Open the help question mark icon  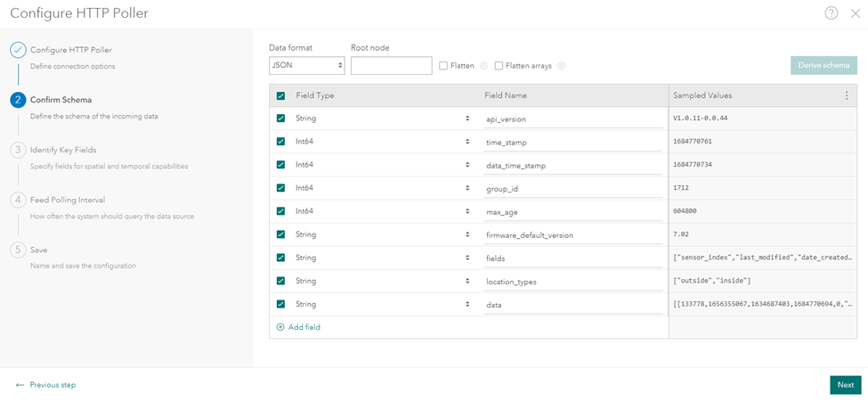point(831,12)
